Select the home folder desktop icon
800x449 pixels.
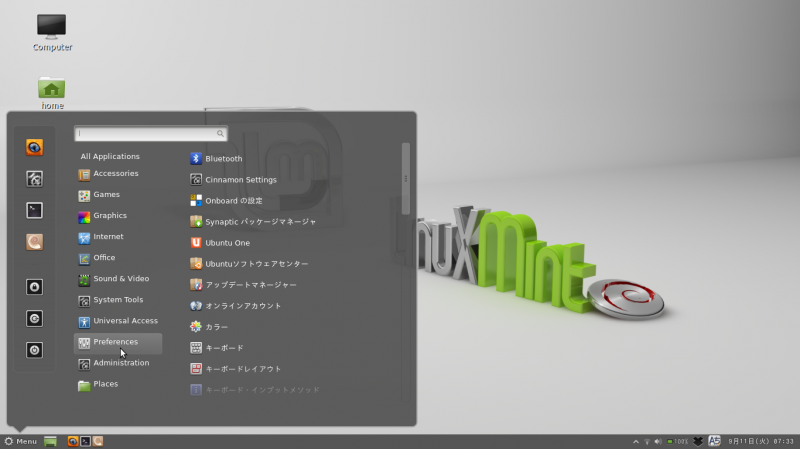click(x=52, y=93)
